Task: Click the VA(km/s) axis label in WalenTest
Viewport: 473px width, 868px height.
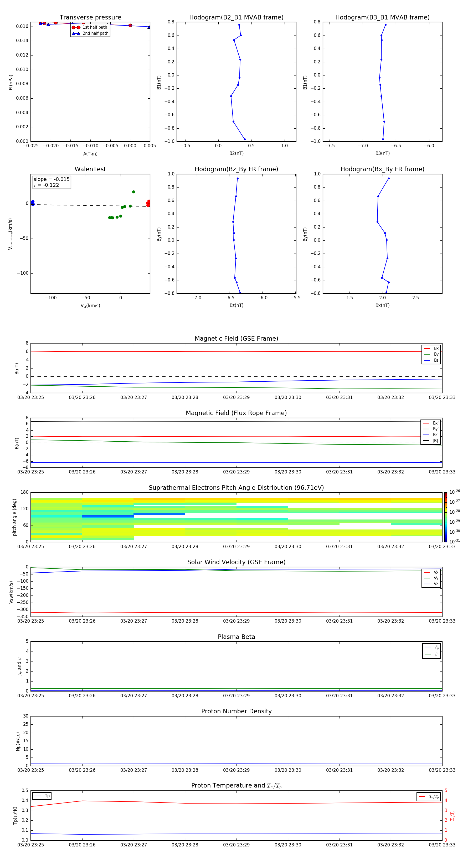Action: click(x=90, y=306)
